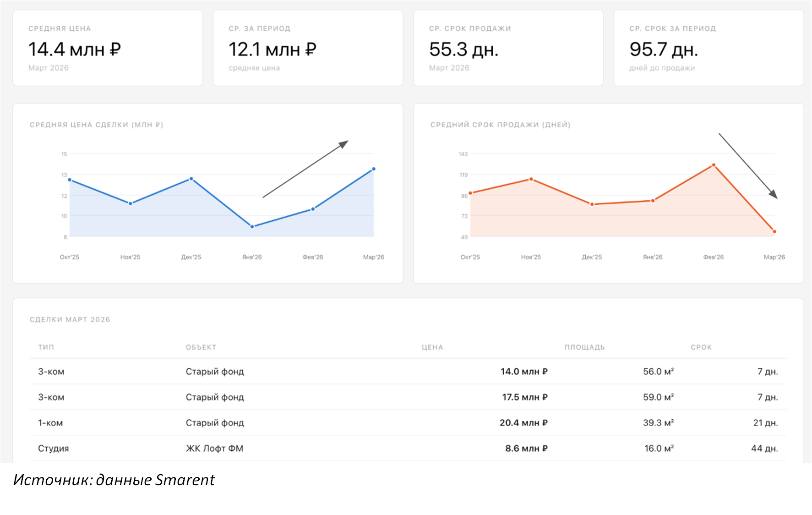Select the СР. СРОК ПРОДАЖИ card label
The width and height of the screenshot is (812, 515).
(470, 28)
